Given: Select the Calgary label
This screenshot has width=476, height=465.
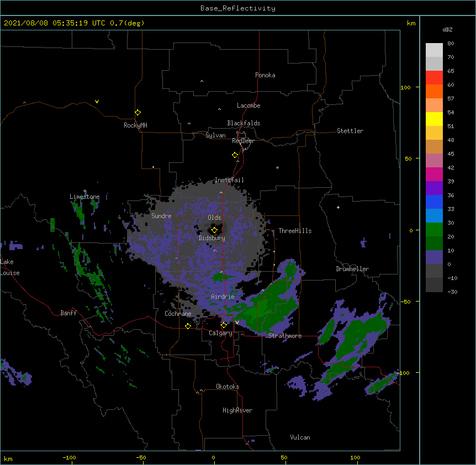Looking at the screenshot, I should [220, 333].
